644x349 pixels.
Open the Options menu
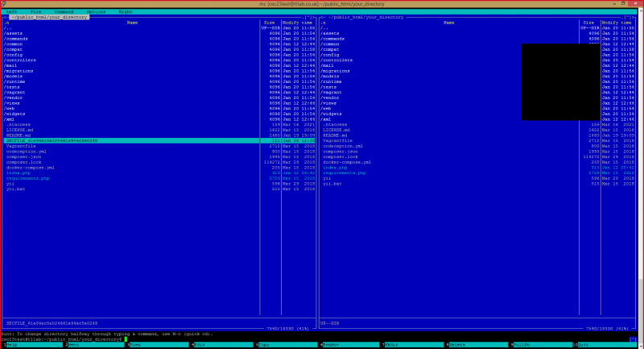coord(96,11)
